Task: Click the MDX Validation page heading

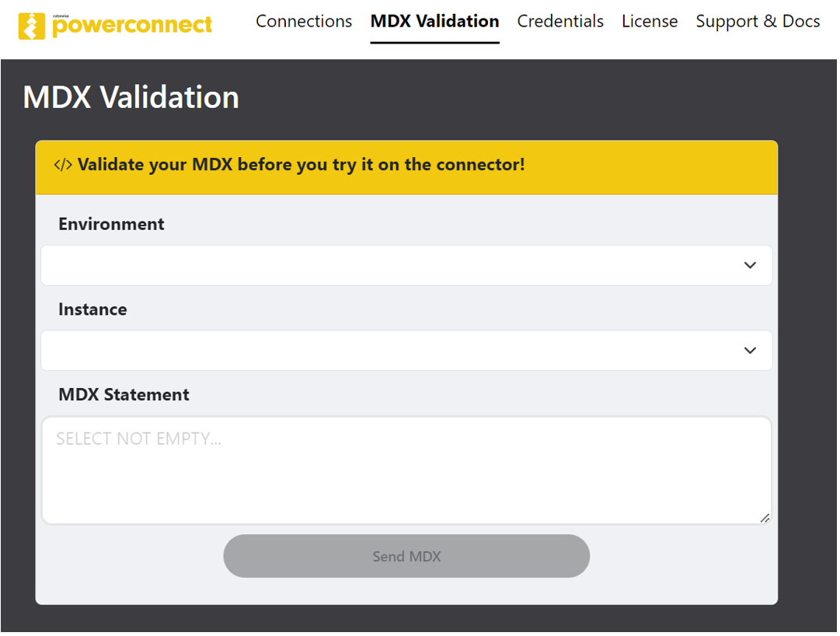Action: pyautogui.click(x=131, y=97)
